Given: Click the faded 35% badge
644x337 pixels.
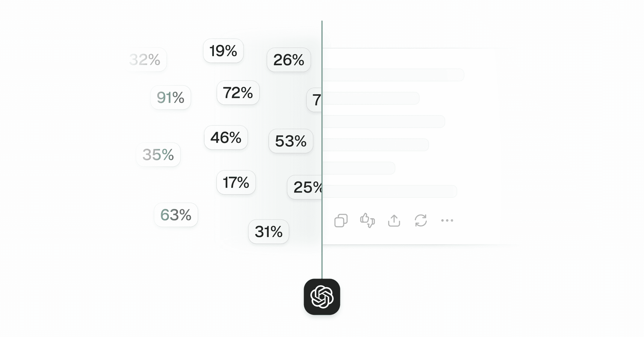Looking at the screenshot, I should point(158,154).
